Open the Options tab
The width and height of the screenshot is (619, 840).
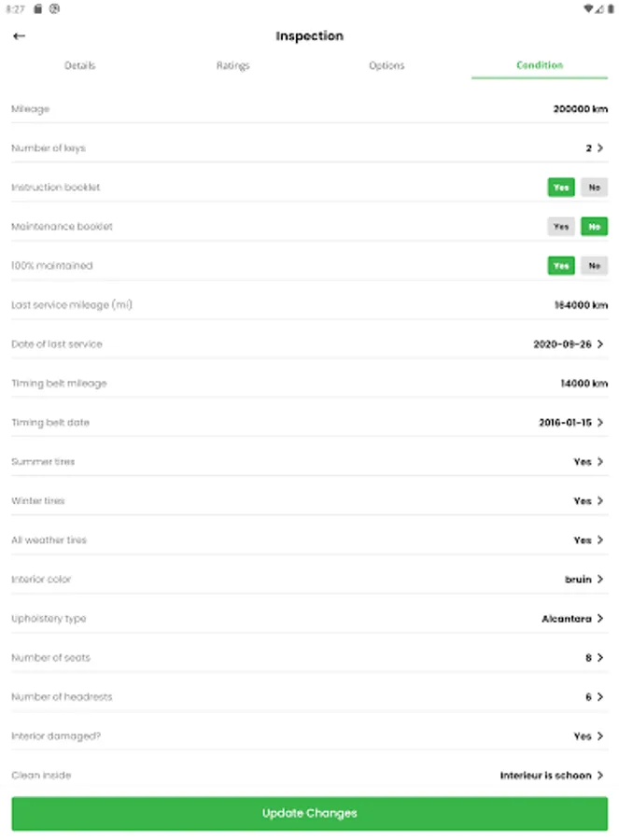(x=387, y=66)
